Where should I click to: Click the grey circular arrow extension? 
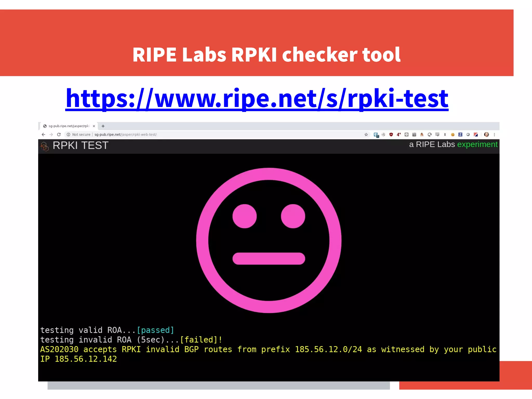click(430, 134)
